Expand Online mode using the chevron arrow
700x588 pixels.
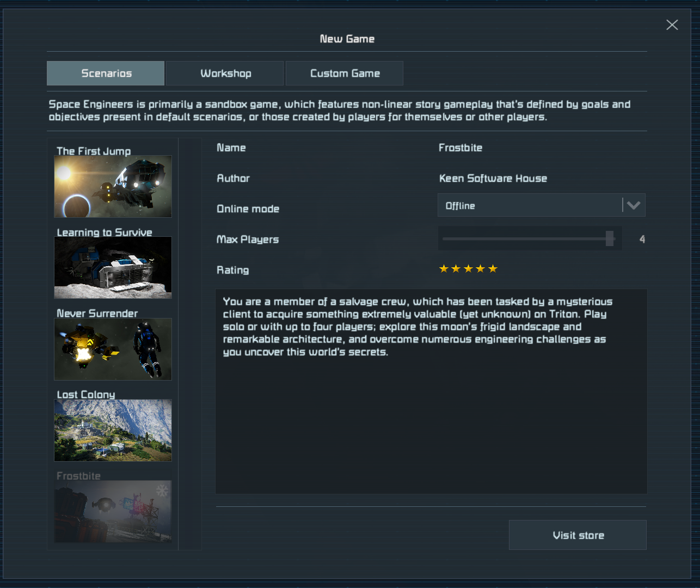point(634,206)
